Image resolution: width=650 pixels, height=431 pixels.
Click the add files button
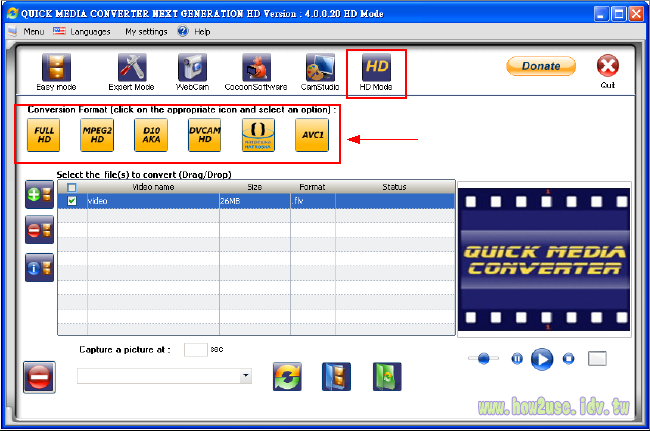point(40,195)
